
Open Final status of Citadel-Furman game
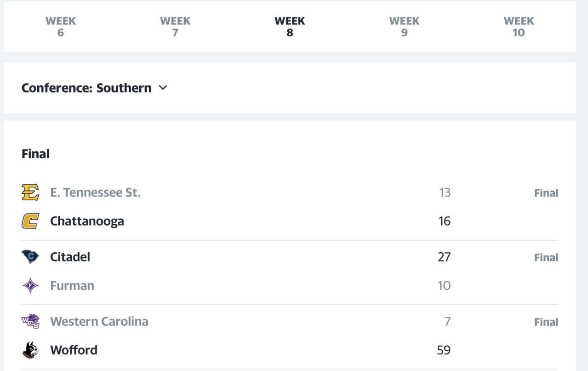(x=546, y=258)
